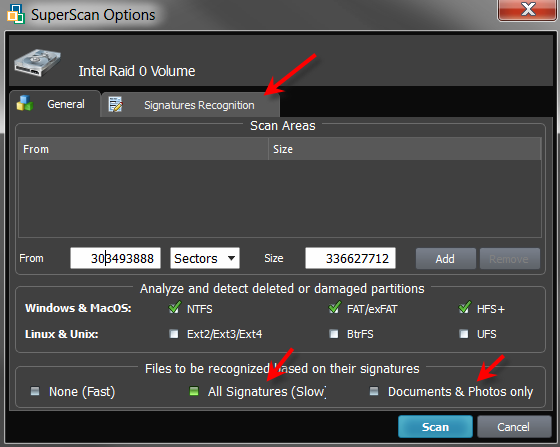Select Documents & Photos only option

pyautogui.click(x=374, y=391)
